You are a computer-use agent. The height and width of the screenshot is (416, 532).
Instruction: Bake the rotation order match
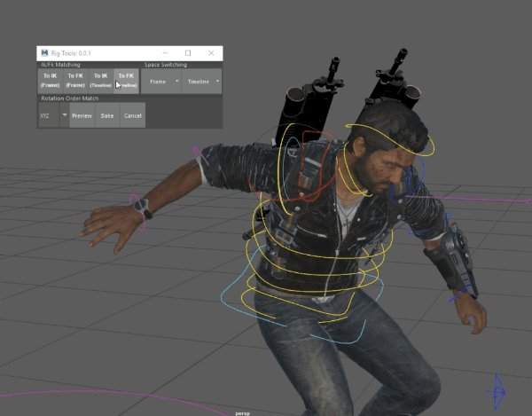click(107, 115)
